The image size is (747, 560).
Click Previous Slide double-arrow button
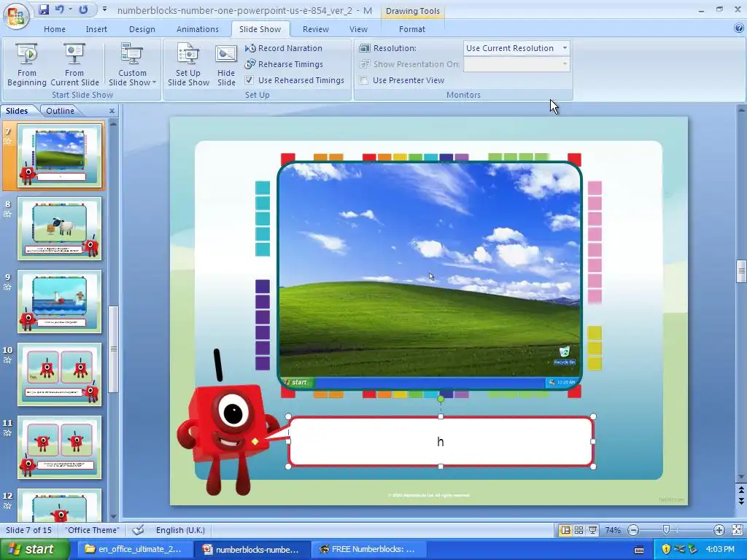click(741, 489)
